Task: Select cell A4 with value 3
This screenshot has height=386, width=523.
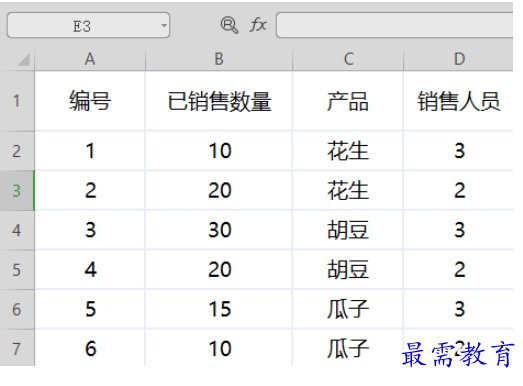Action: [90, 230]
